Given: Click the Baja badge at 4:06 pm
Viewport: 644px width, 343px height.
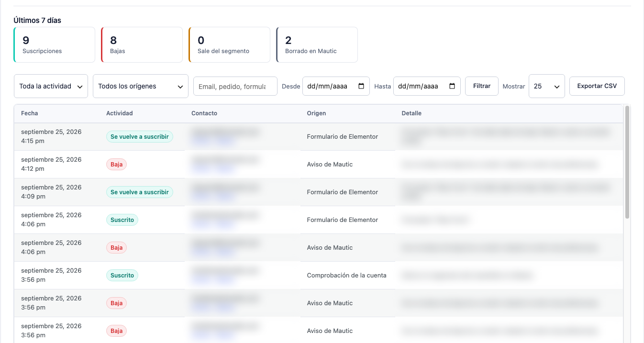Looking at the screenshot, I should (116, 247).
